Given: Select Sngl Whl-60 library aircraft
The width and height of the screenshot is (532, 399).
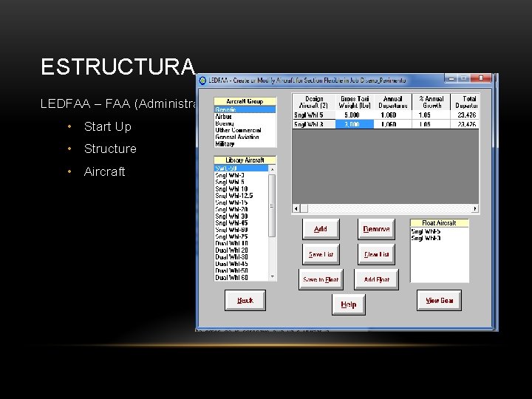Looking at the screenshot, I should [x=241, y=229].
